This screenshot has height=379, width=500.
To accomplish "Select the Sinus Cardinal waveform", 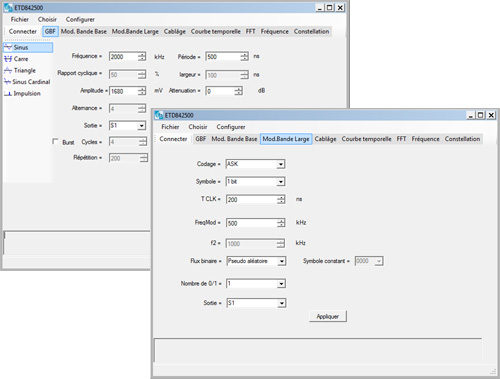I will (27, 82).
